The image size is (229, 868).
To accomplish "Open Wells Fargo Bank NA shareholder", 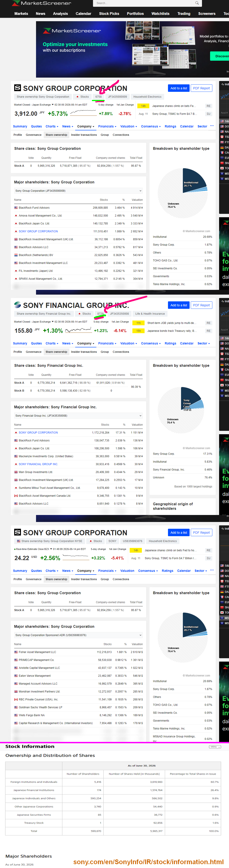I will pos(32,715).
